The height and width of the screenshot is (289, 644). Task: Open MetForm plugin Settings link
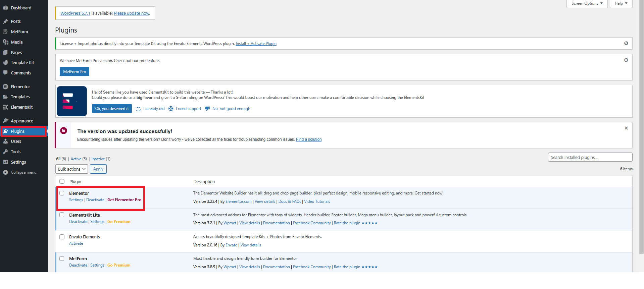(x=97, y=265)
